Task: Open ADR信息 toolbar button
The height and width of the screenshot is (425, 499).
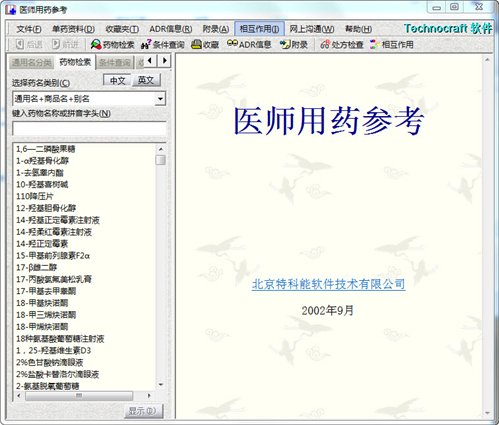Action: 249,44
